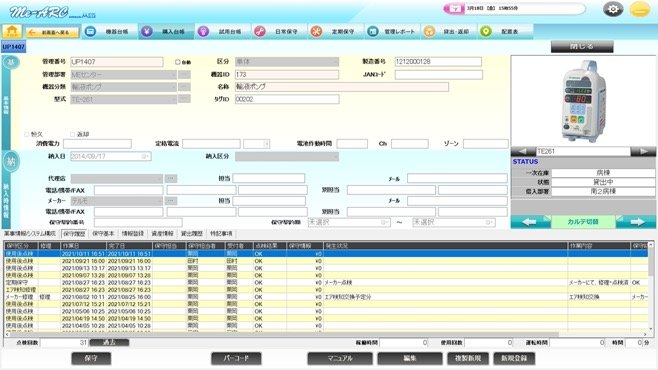Click the lending and return icon
Viewport: 658px width, 370px height.
point(429,31)
